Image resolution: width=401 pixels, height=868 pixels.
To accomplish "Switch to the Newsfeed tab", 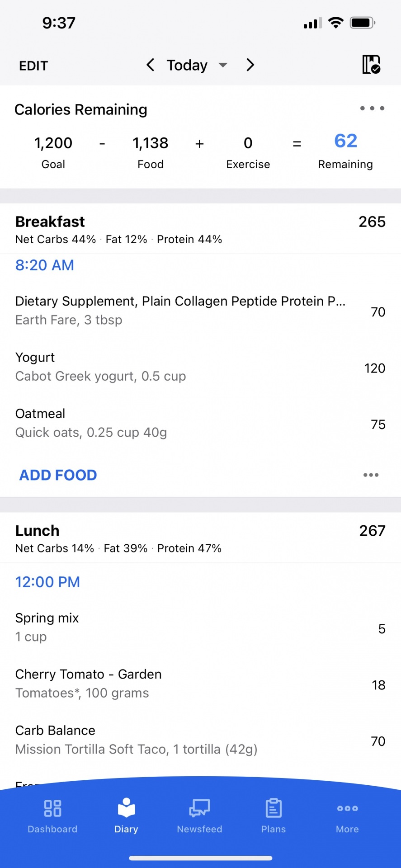I will (x=199, y=816).
